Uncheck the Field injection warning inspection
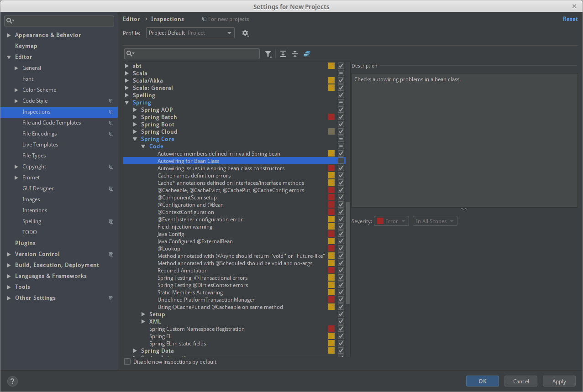Image resolution: width=583 pixels, height=392 pixels. pyautogui.click(x=341, y=226)
